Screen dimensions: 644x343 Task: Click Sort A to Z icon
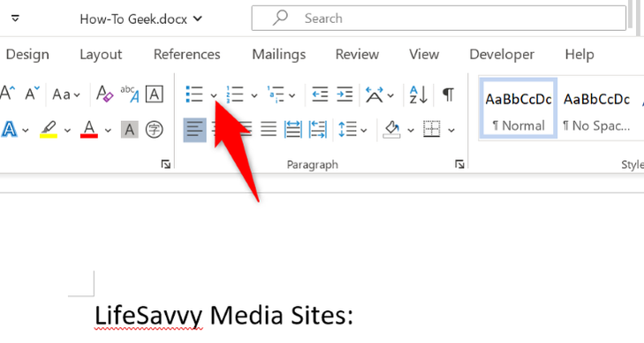[x=419, y=95]
